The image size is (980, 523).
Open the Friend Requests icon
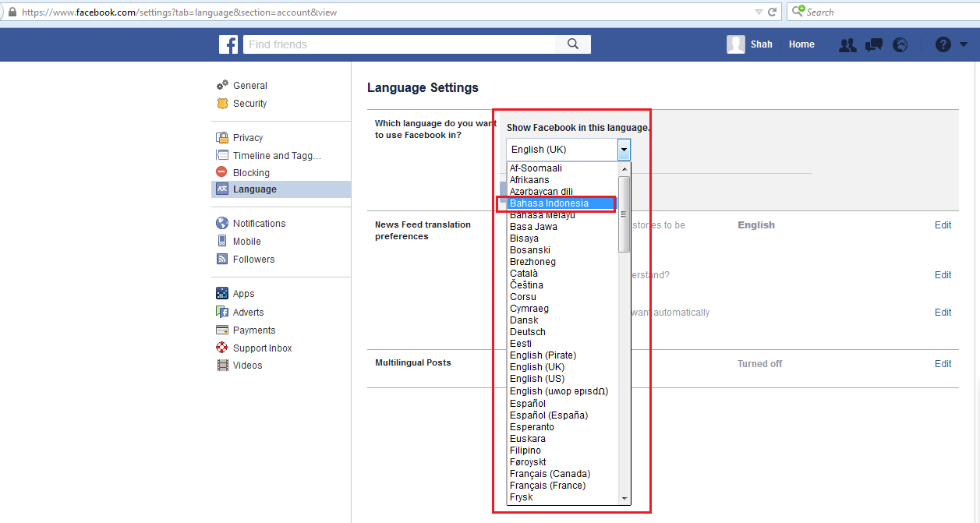tap(847, 45)
